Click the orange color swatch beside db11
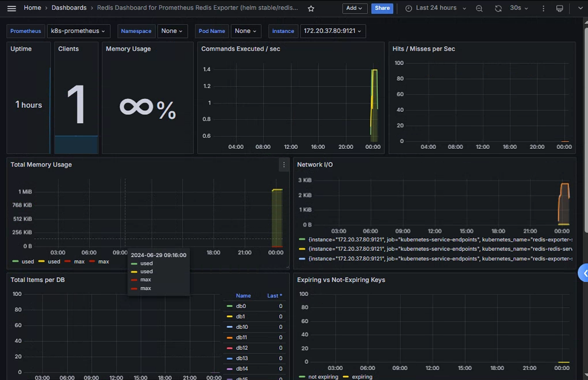 (x=230, y=337)
